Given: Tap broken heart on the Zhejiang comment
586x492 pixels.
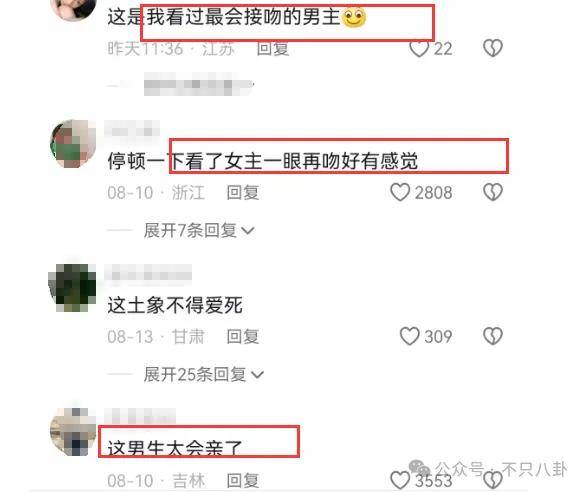Looking at the screenshot, I should click(x=493, y=193).
